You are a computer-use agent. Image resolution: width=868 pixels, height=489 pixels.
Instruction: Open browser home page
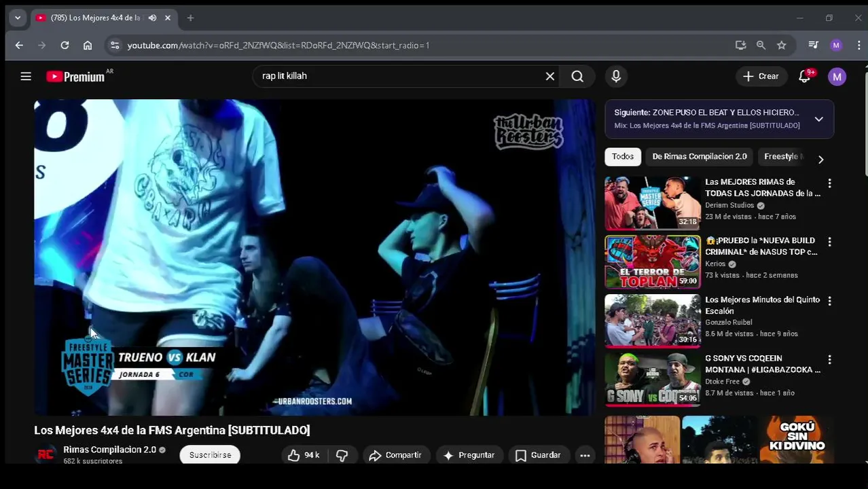[88, 45]
